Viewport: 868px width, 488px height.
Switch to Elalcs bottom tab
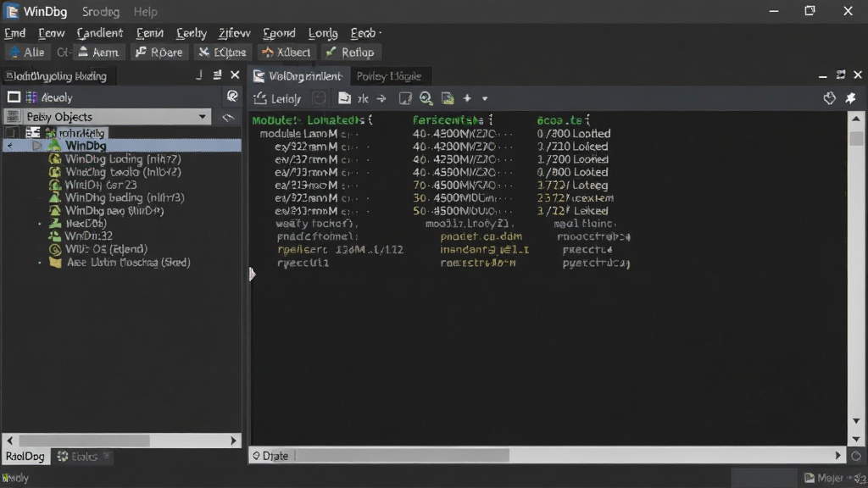[83, 457]
